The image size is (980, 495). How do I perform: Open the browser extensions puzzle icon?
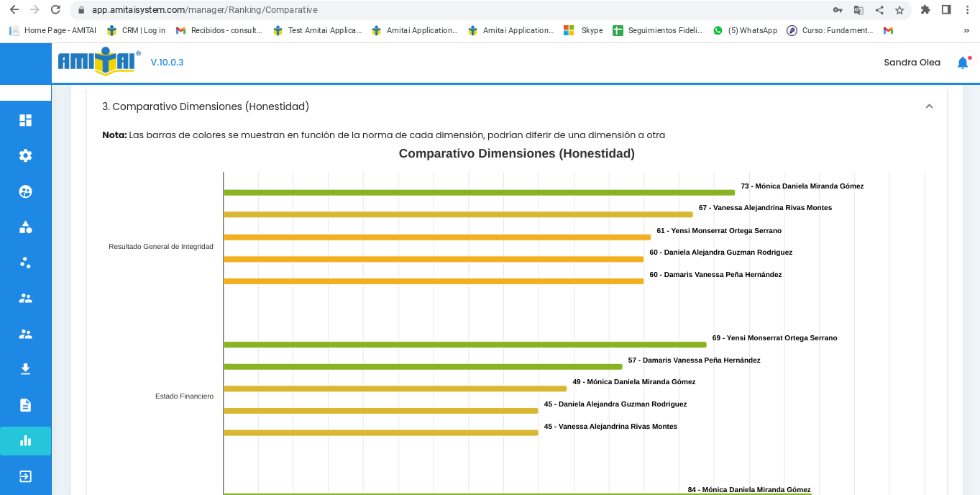pos(925,10)
